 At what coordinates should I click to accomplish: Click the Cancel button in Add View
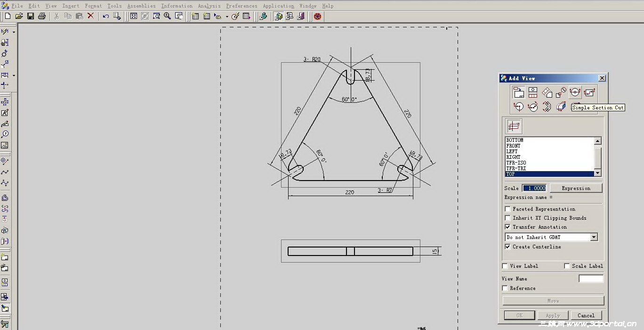pos(586,315)
